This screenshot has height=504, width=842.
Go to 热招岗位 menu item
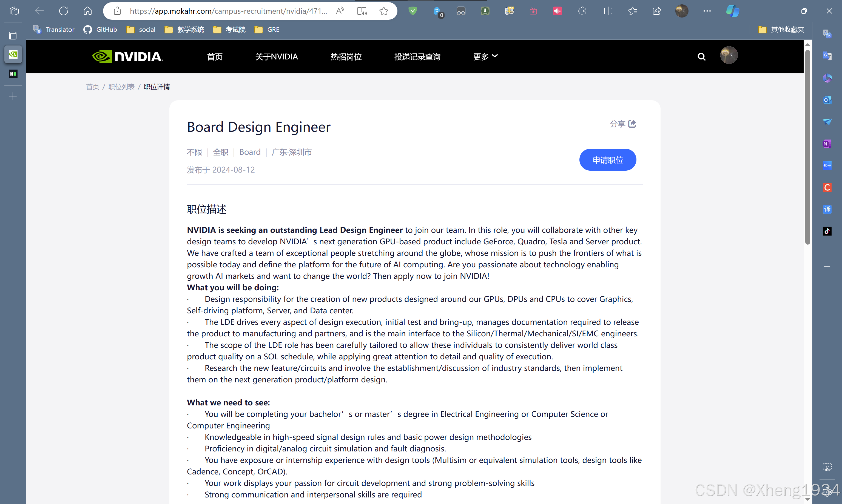346,56
